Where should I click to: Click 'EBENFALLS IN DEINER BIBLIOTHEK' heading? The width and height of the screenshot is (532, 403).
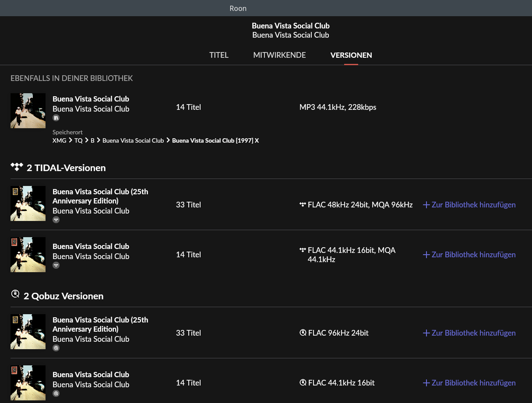point(72,78)
